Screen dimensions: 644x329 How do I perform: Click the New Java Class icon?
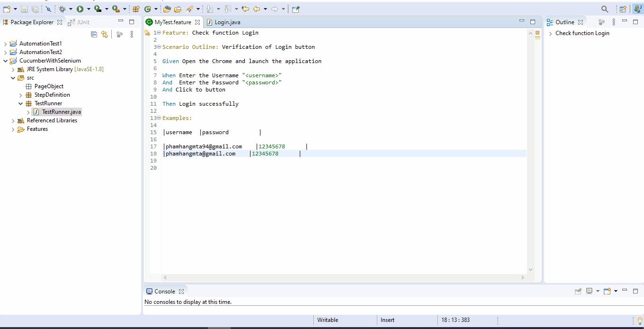tap(148, 9)
